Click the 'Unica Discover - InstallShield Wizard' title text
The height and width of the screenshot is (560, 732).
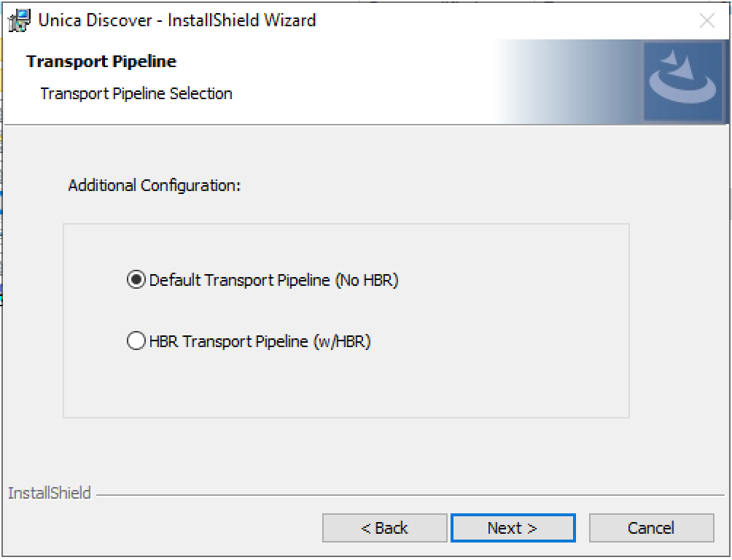[x=177, y=20]
